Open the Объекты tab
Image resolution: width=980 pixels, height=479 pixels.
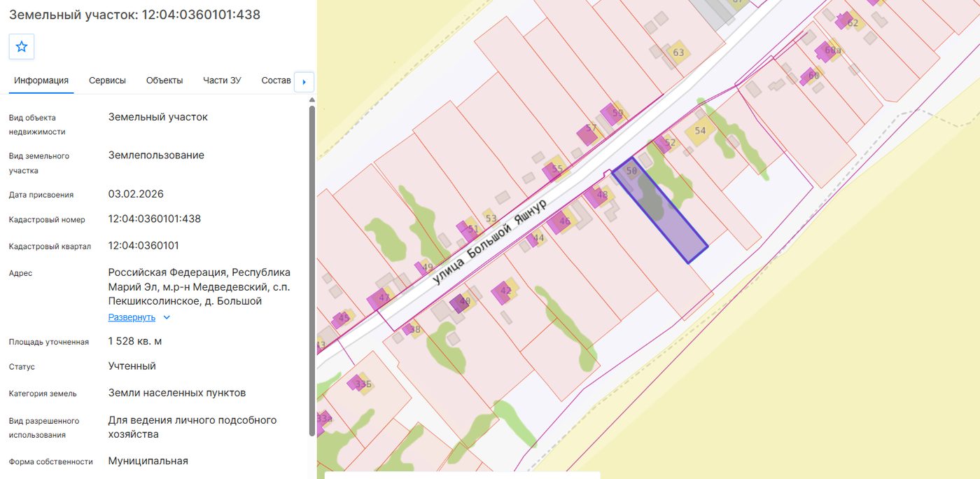pyautogui.click(x=164, y=81)
